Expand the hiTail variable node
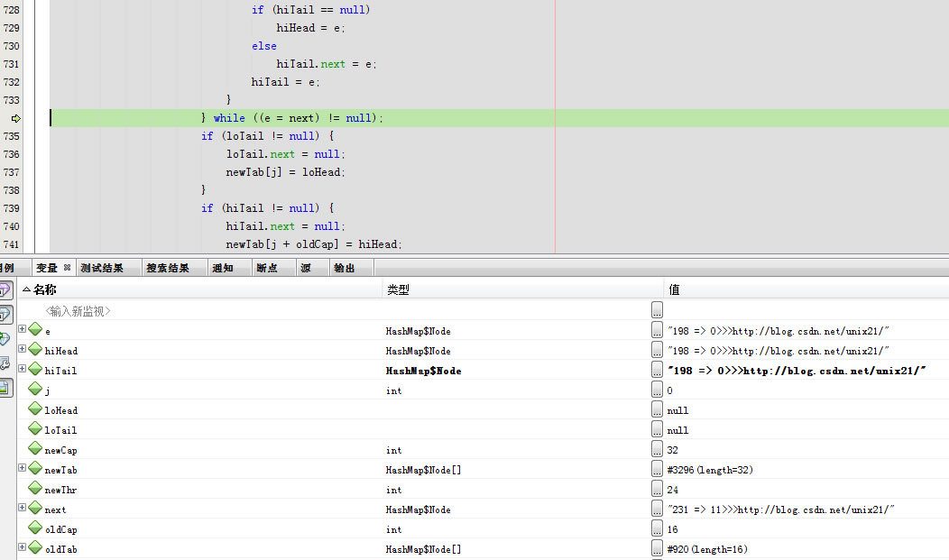This screenshot has height=560, width=949. [x=22, y=368]
